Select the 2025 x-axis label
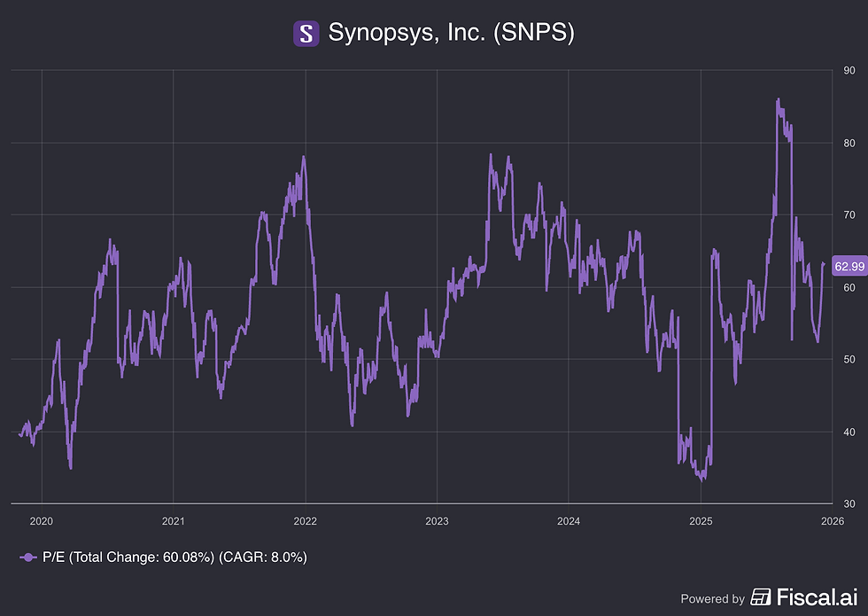The height and width of the screenshot is (616, 868). (701, 521)
